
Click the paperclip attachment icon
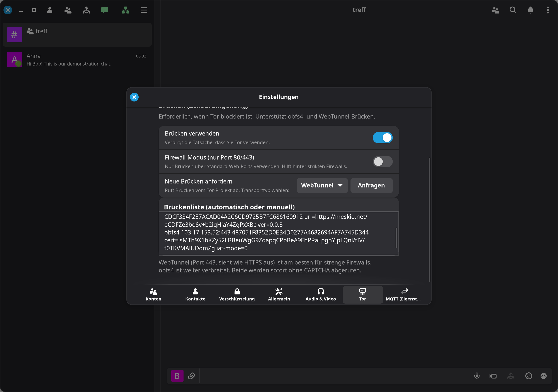tap(192, 376)
